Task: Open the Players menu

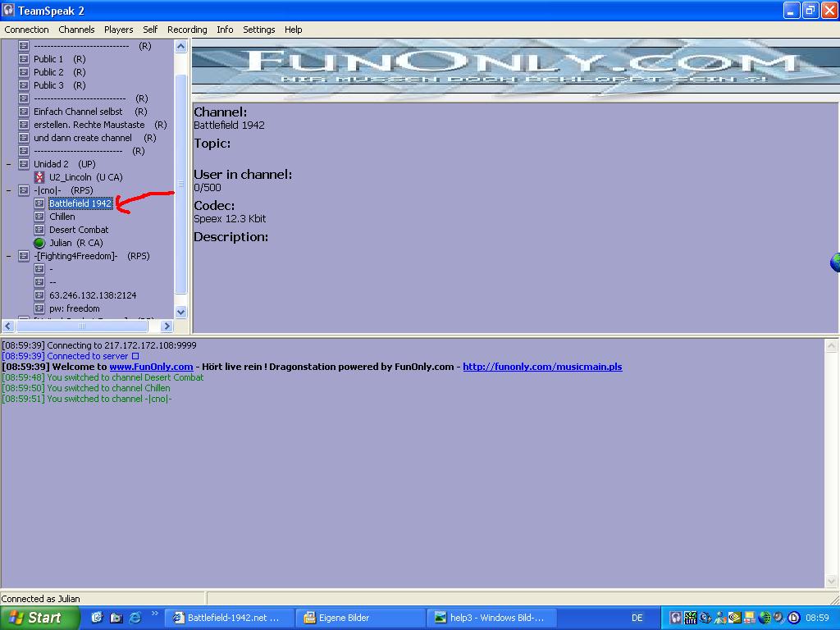Action: coord(118,30)
